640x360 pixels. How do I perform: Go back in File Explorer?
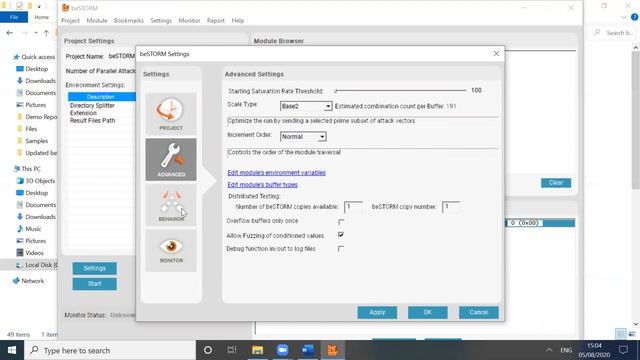tap(9, 33)
